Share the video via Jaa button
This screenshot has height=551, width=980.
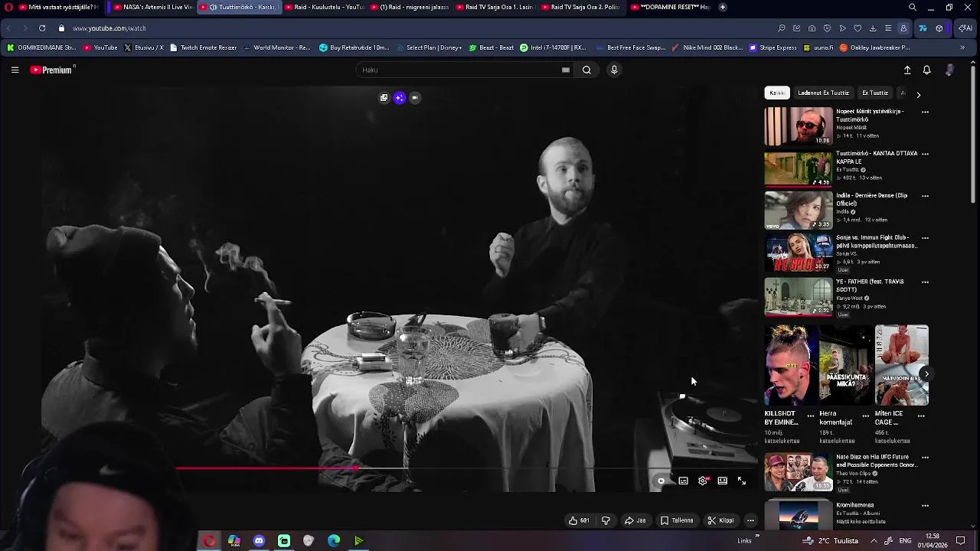click(635, 520)
